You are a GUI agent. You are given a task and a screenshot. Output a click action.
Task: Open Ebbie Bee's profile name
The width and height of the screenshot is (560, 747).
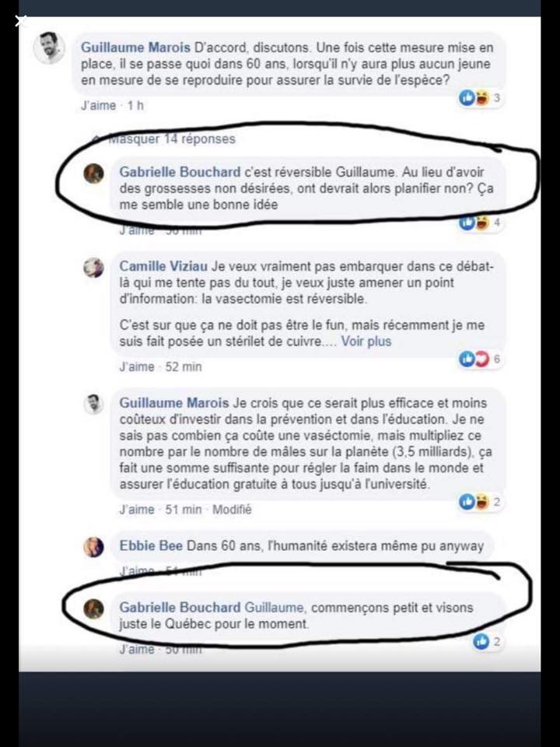tap(151, 545)
